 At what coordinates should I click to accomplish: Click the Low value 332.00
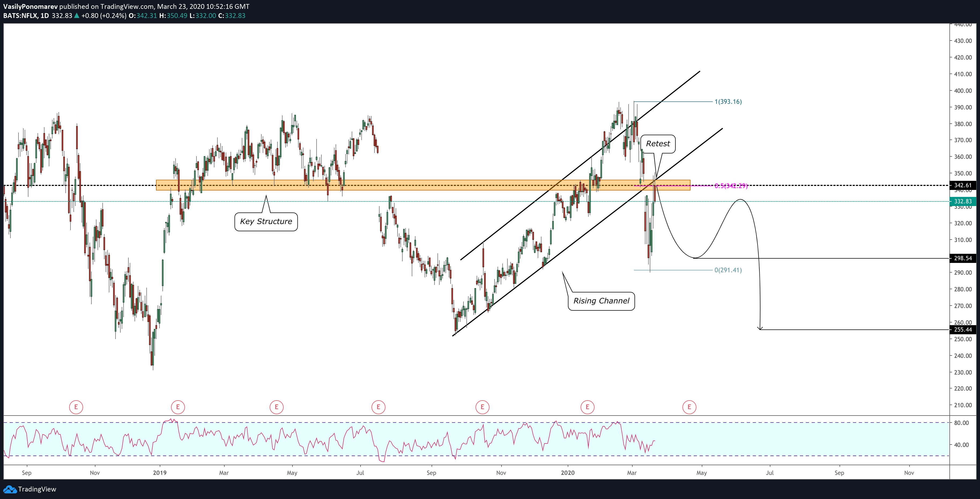pyautogui.click(x=205, y=16)
